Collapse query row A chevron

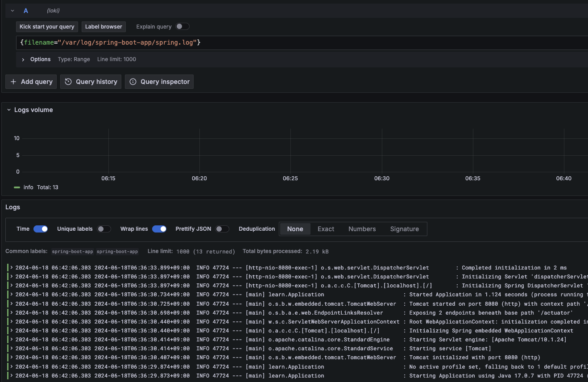[12, 11]
